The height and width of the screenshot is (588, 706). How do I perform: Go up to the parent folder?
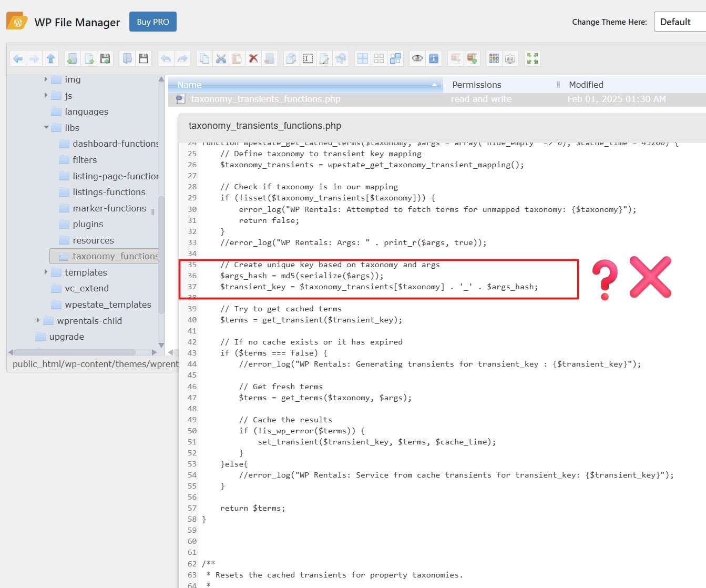[50, 58]
